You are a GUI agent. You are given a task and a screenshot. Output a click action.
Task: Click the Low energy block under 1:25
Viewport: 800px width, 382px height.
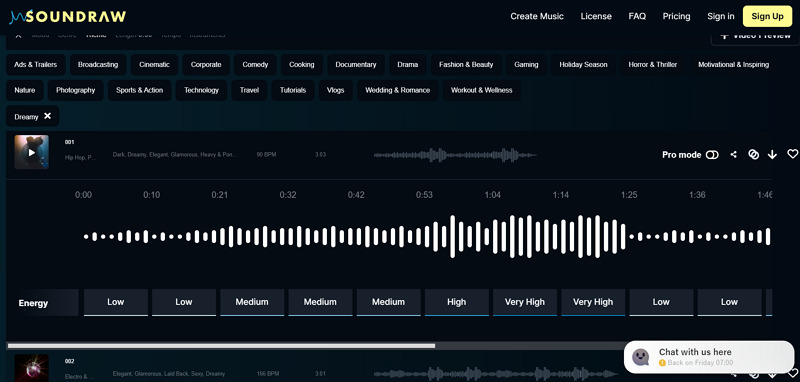[x=661, y=302]
